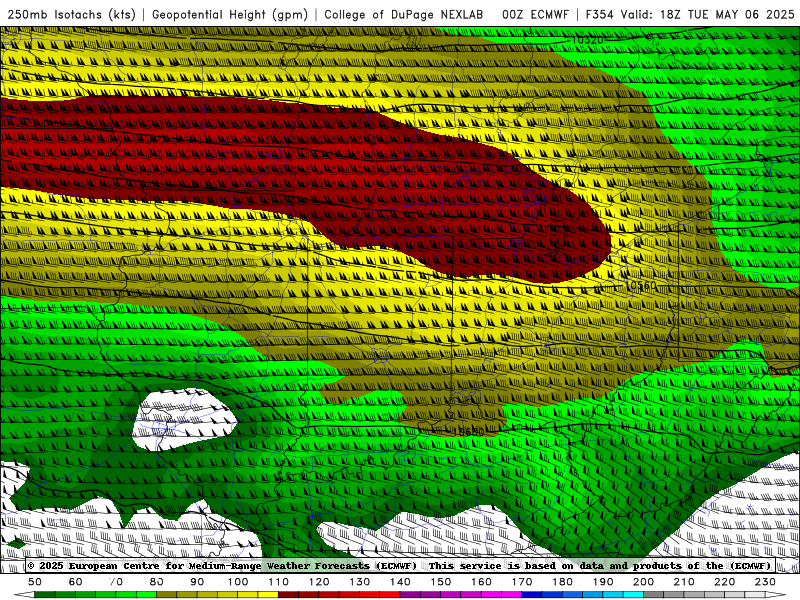Click the 'College of DuPage NEXLAB' header text
The height and width of the screenshot is (600, 800).
404,14
